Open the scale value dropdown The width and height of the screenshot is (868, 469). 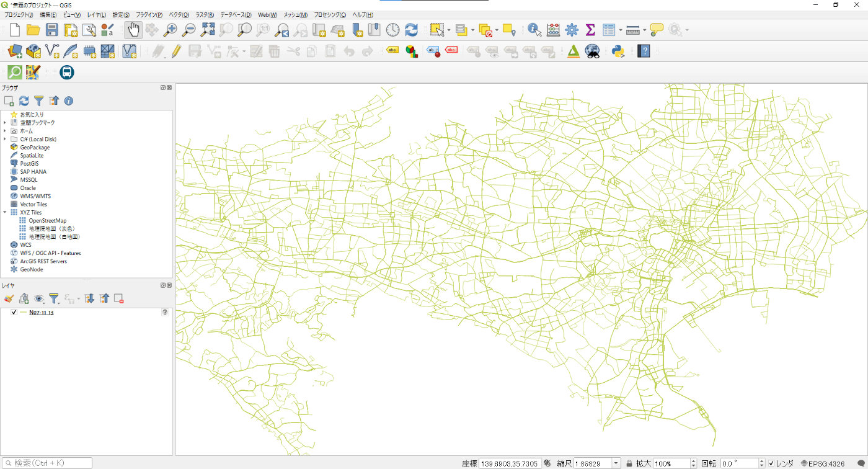(617, 463)
